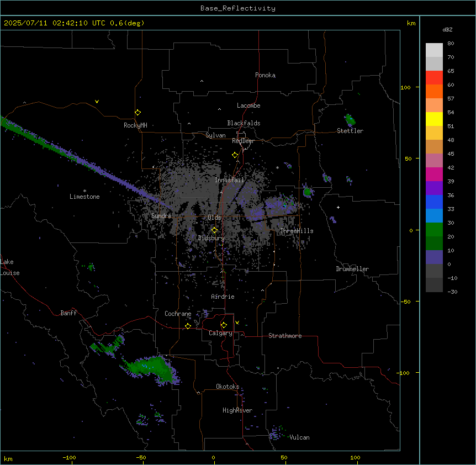Click the -10 value in the dBZ legend
476x465 pixels.
pos(452,278)
